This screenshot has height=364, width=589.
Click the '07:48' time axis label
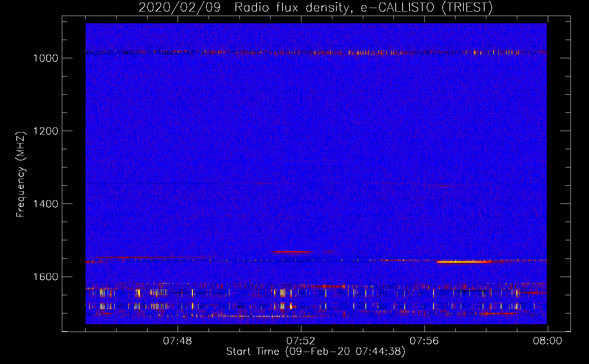tap(177, 341)
